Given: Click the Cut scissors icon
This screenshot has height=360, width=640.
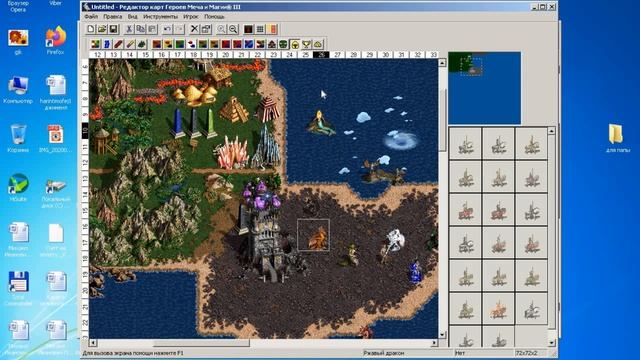Looking at the screenshot, I should pyautogui.click(x=129, y=29).
